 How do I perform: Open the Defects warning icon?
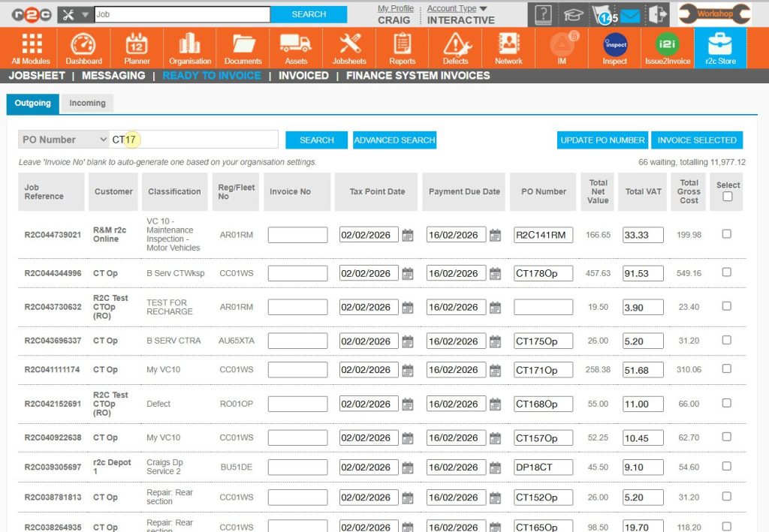coord(455,48)
